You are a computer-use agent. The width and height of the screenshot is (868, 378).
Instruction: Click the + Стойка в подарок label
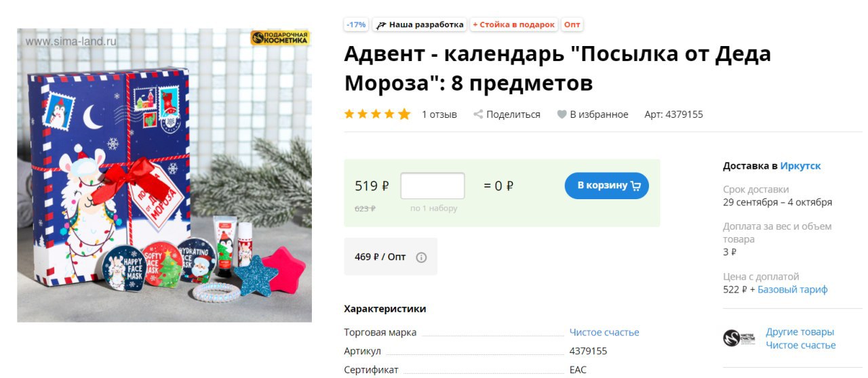[x=513, y=24]
